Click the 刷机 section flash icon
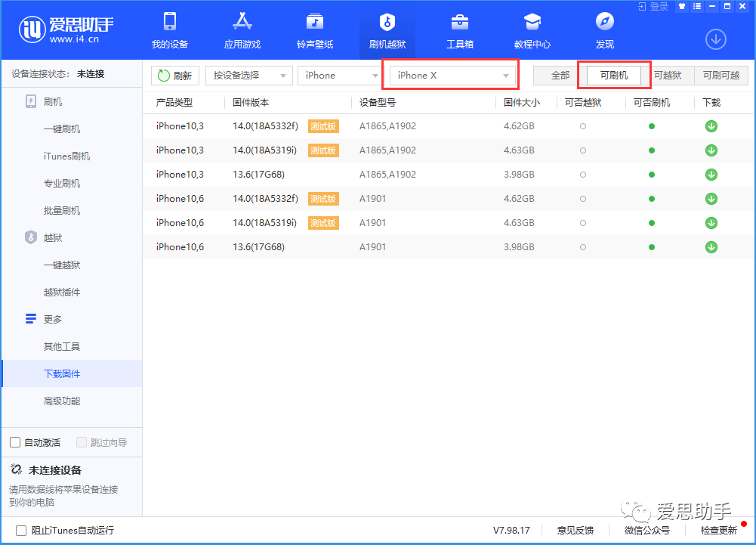 [31, 102]
